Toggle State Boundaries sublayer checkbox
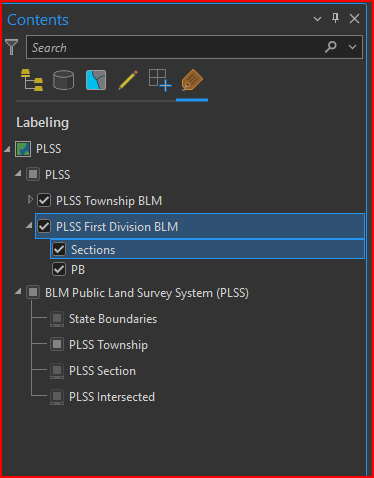This screenshot has height=478, width=374. 57,319
